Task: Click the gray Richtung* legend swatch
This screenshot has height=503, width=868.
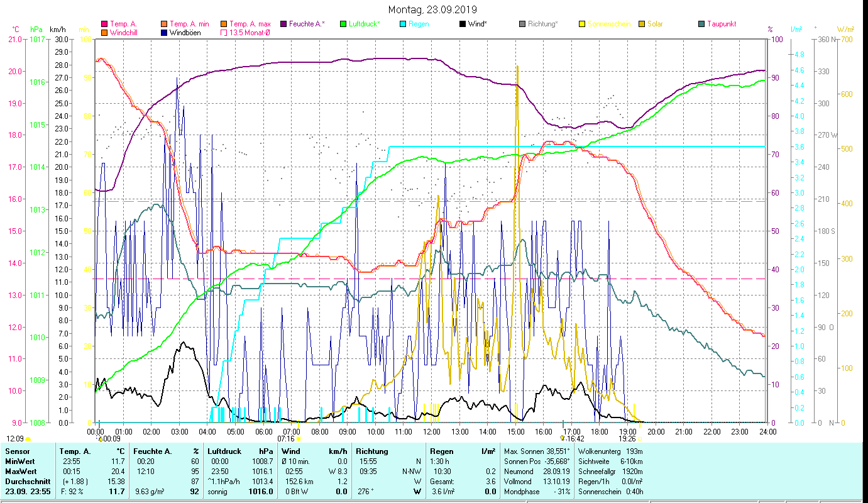Action: pyautogui.click(x=522, y=24)
